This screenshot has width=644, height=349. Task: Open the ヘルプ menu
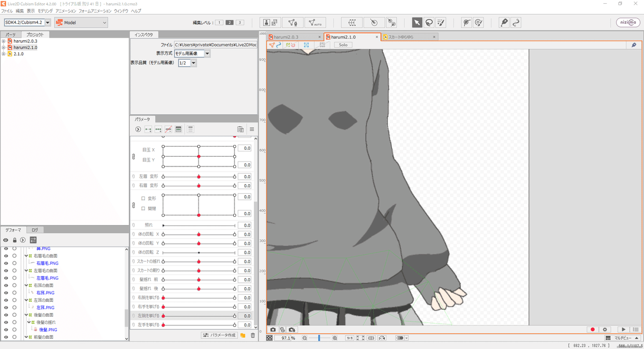click(136, 11)
